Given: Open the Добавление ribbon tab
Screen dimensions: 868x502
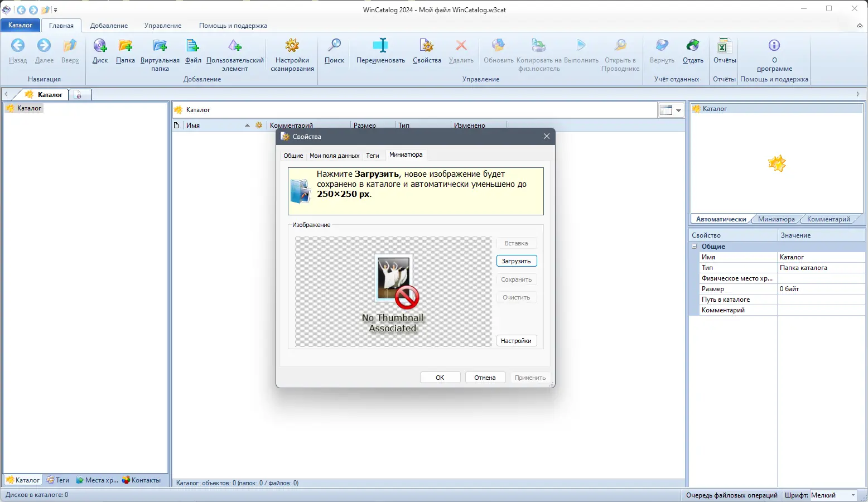Looking at the screenshot, I should pyautogui.click(x=109, y=25).
